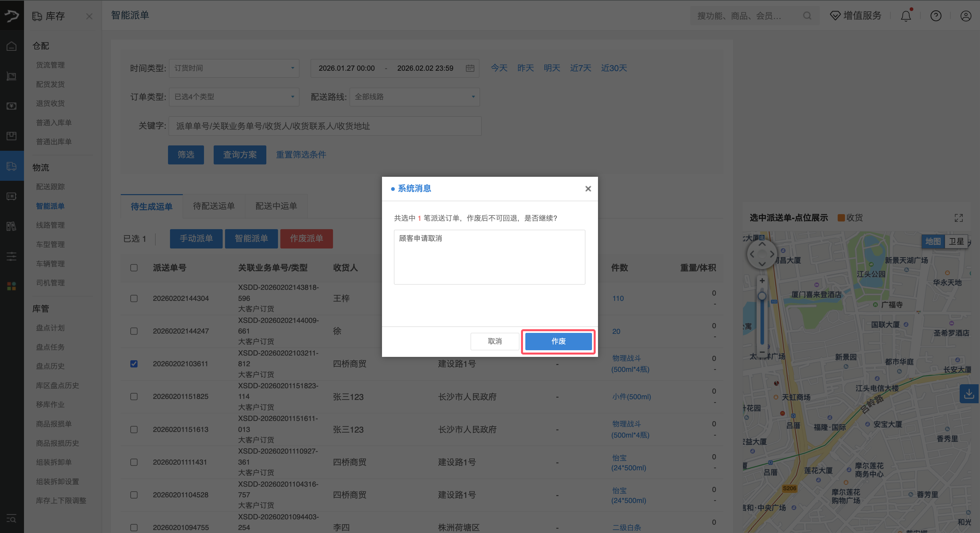Viewport: 980px width, 533px height.
Task: Open the home icon in the left sidebar
Action: click(11, 46)
